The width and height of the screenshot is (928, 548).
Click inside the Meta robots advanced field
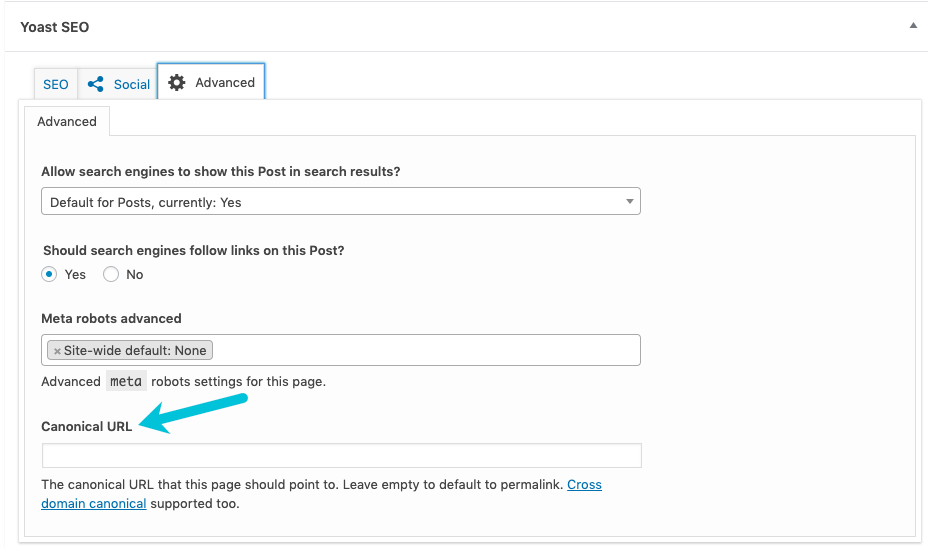(x=420, y=351)
